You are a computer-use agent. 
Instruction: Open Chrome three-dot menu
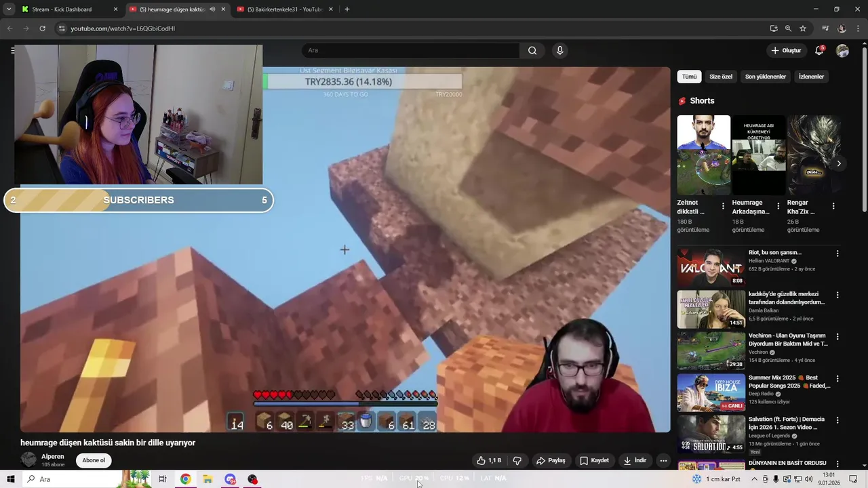coord(857,28)
